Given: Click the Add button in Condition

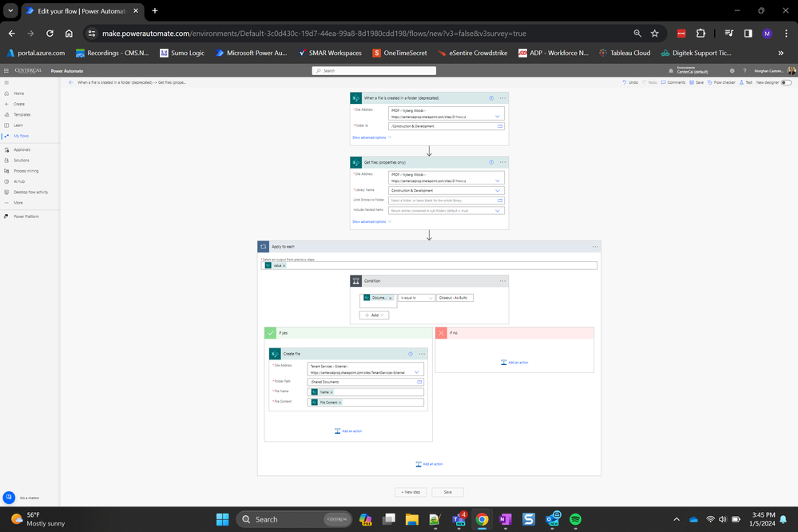Looking at the screenshot, I should click(x=374, y=316).
